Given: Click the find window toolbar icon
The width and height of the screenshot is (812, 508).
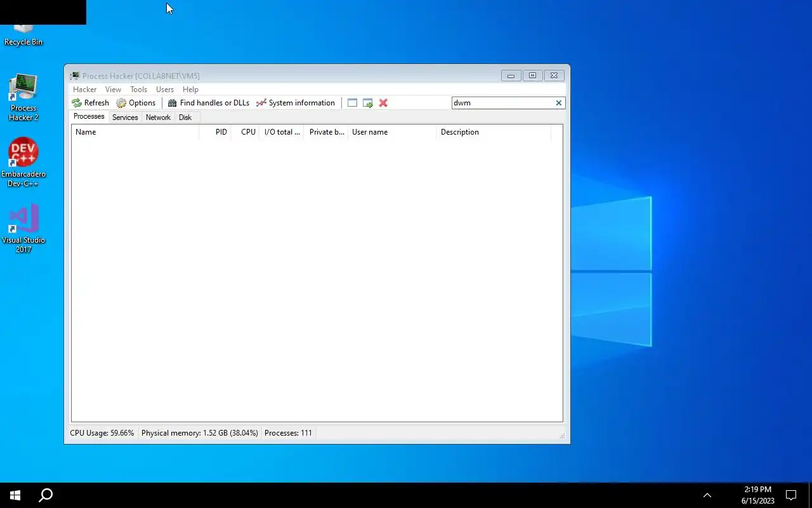Looking at the screenshot, I should click(x=352, y=103).
